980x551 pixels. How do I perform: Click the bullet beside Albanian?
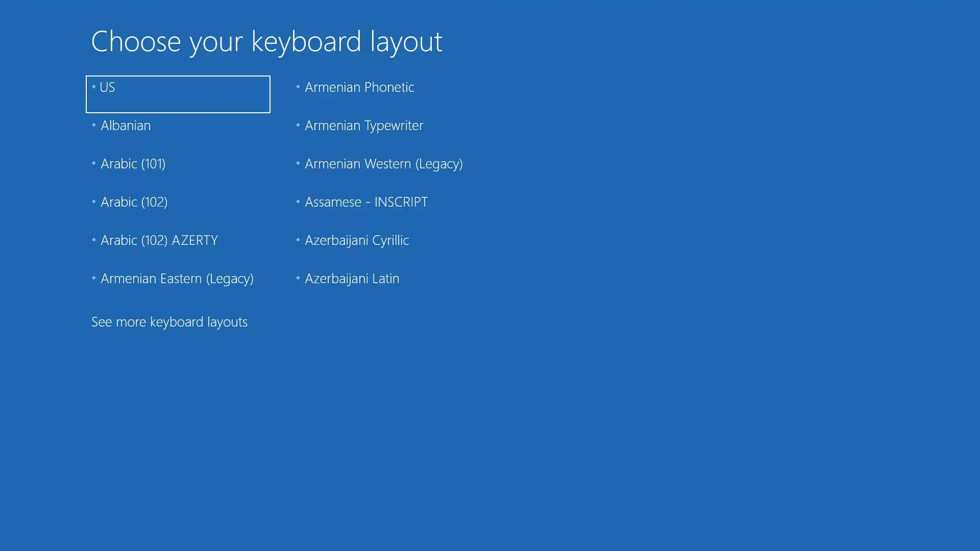[x=94, y=125]
